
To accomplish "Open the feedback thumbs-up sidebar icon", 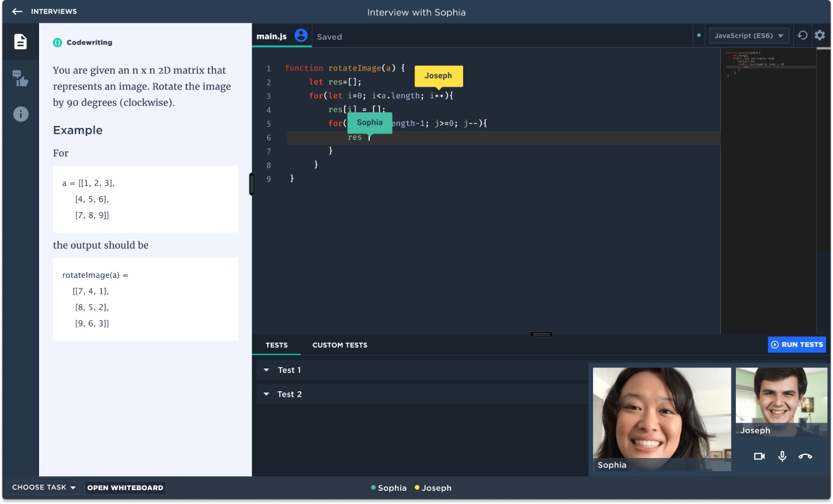I will pos(21,78).
